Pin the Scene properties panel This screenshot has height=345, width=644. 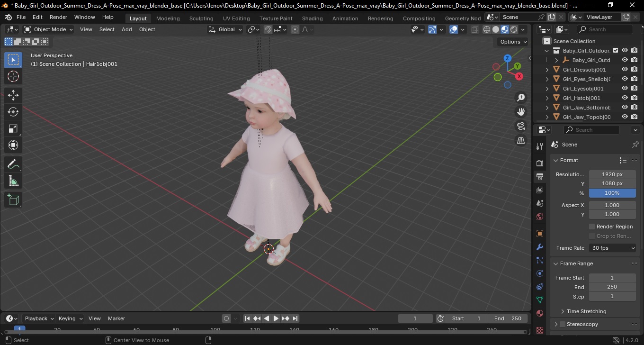pos(635,145)
